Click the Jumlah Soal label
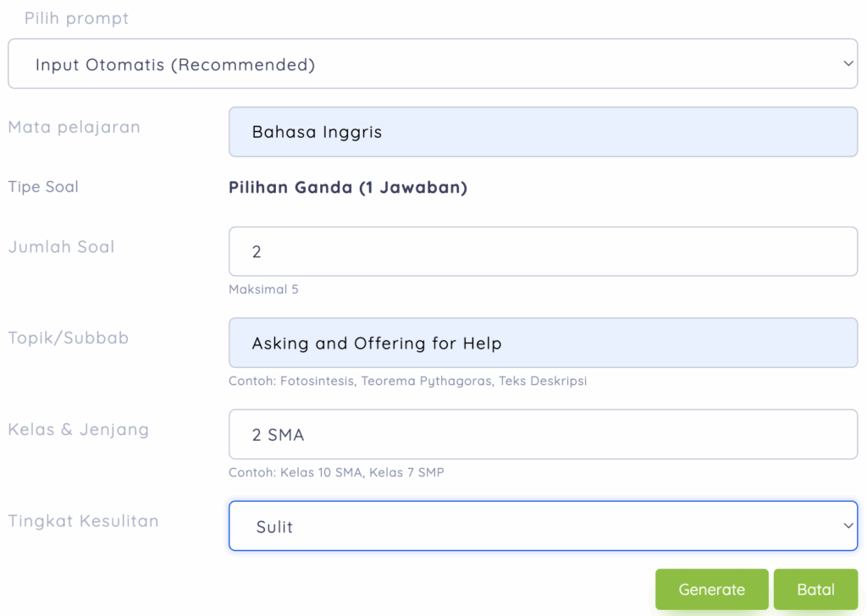Image resolution: width=867 pixels, height=616 pixels. point(61,247)
